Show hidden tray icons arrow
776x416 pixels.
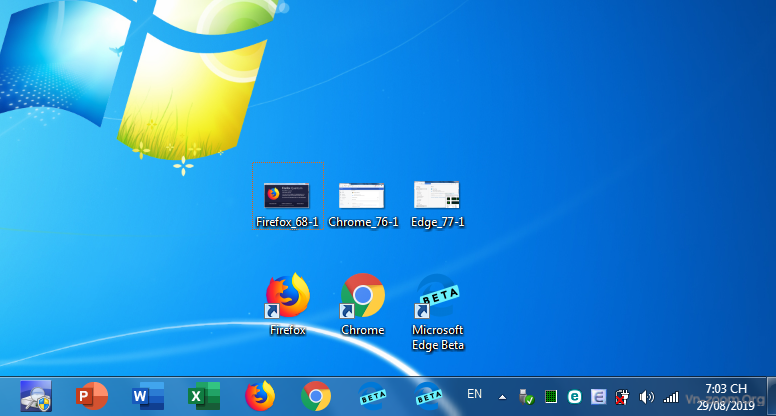[502, 397]
